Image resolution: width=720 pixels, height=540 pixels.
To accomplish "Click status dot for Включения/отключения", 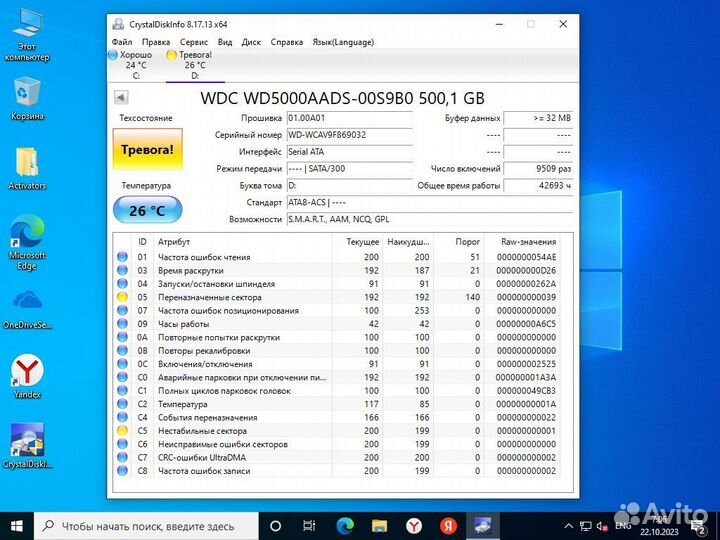I will pyautogui.click(x=122, y=363).
